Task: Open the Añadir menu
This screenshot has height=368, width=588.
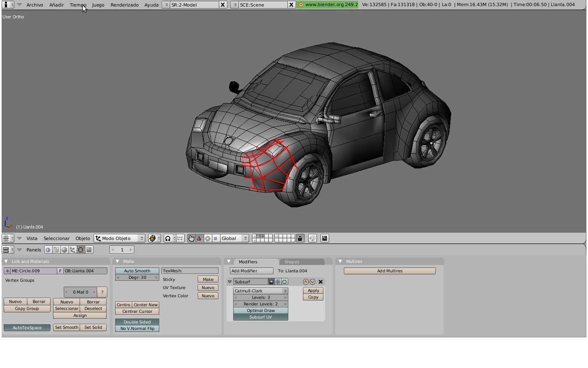Action: tap(56, 5)
